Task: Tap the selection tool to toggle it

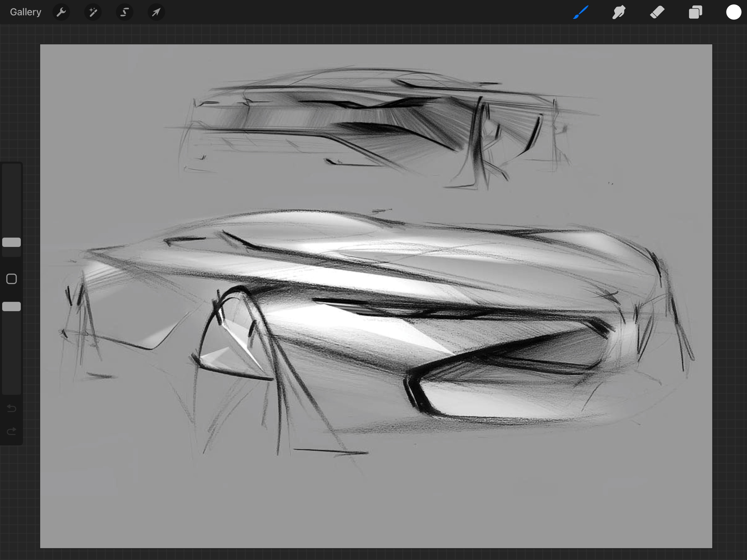Action: click(124, 12)
